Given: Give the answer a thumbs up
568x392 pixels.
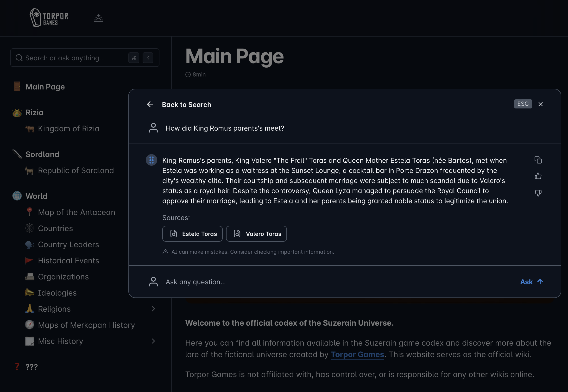Looking at the screenshot, I should (x=538, y=176).
